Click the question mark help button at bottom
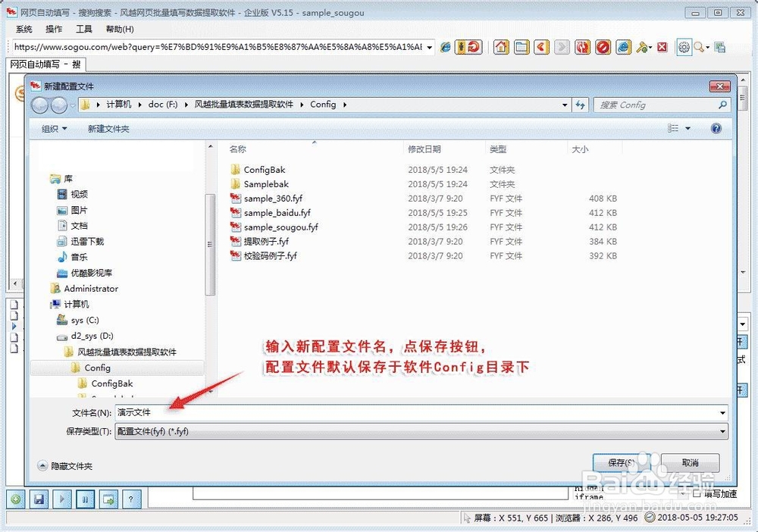 pos(131,499)
